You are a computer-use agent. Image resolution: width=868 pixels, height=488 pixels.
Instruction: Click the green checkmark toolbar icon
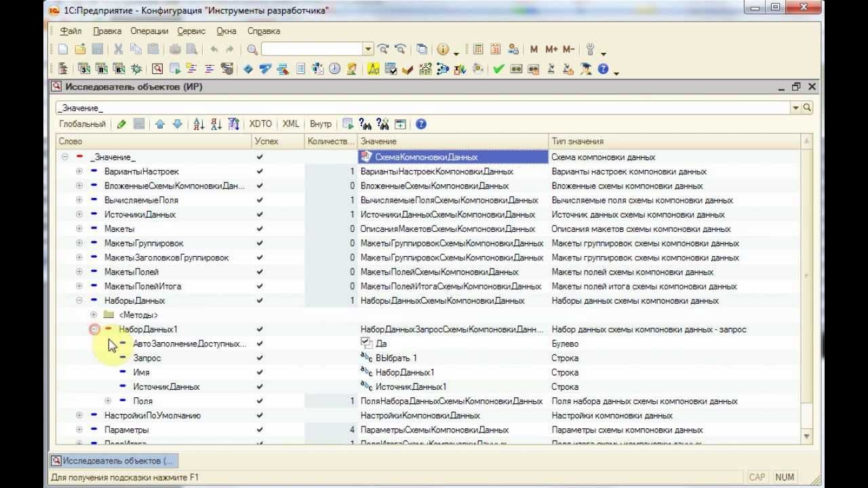[x=498, y=68]
